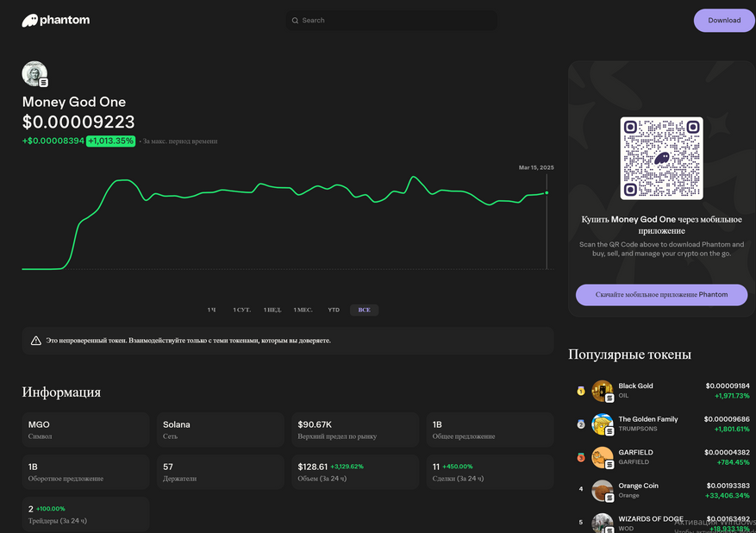Click the $0.00004382 GARFIELD price
The image size is (756, 533).
727,453
